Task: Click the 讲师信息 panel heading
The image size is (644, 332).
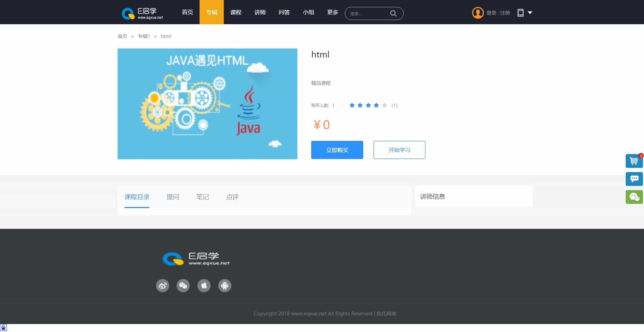Action: pyautogui.click(x=433, y=197)
